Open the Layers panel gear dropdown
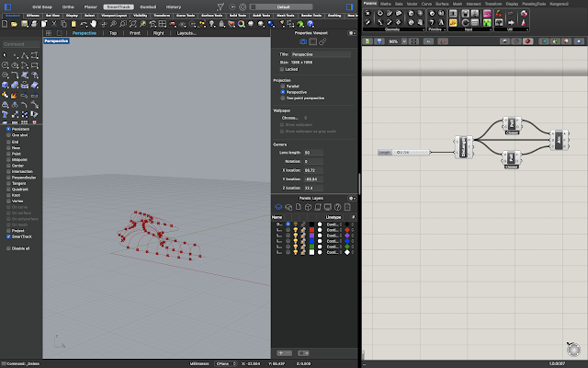Screen dimensions: 588x368 (352, 199)
